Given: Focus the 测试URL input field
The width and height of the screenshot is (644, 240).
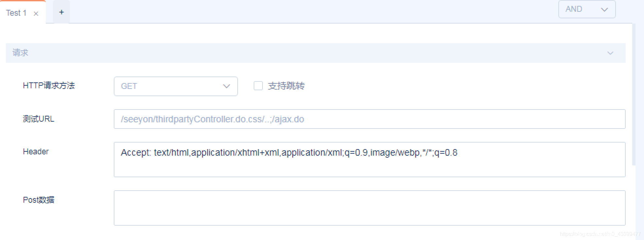Looking at the screenshot, I should tap(369, 119).
